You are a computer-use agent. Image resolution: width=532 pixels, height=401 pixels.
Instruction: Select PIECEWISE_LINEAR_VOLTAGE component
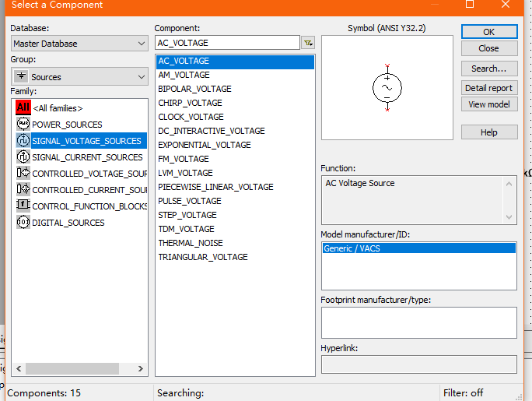[x=215, y=187]
